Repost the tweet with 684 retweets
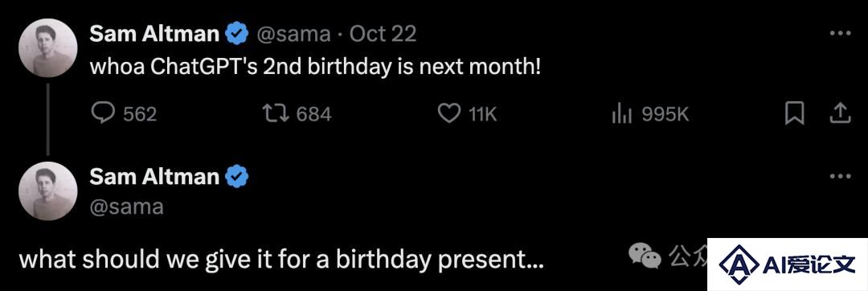 pyautogui.click(x=275, y=114)
